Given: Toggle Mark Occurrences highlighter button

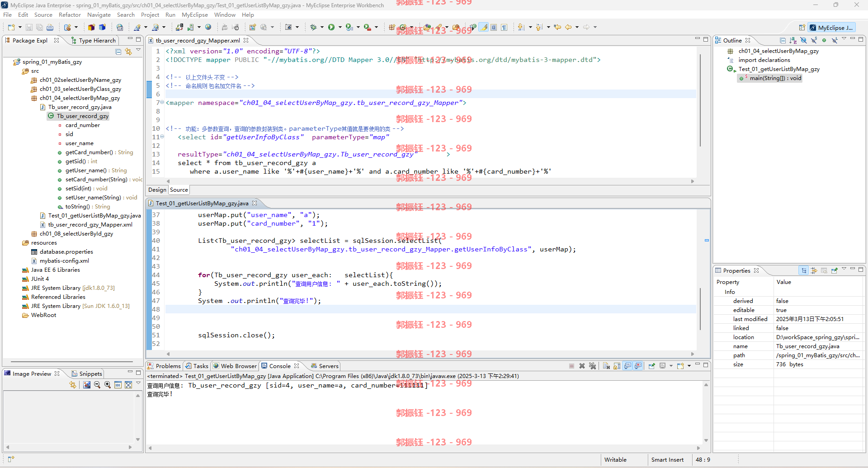Looking at the screenshot, I should click(x=484, y=27).
